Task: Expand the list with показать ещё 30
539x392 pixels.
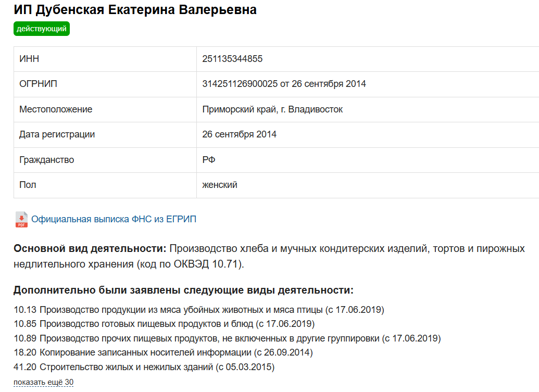Action: point(43,383)
